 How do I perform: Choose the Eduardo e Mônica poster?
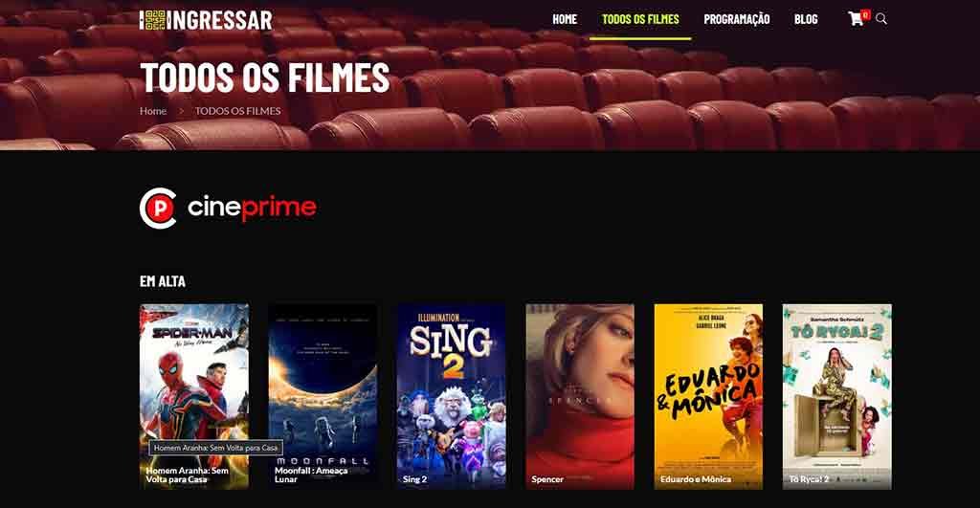(x=708, y=396)
